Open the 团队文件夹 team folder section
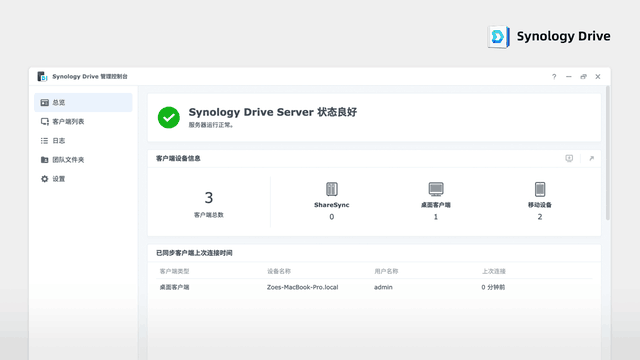The width and height of the screenshot is (640, 360). coord(83,160)
